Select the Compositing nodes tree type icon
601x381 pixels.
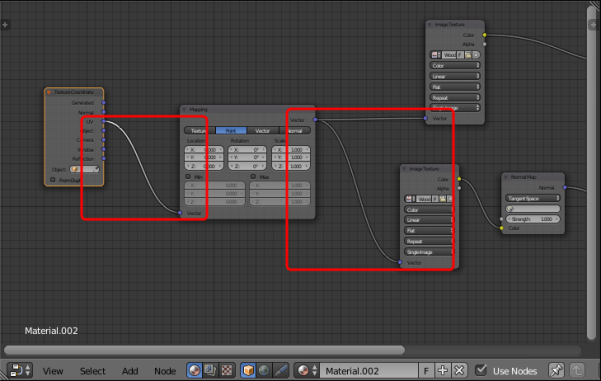pos(210,371)
